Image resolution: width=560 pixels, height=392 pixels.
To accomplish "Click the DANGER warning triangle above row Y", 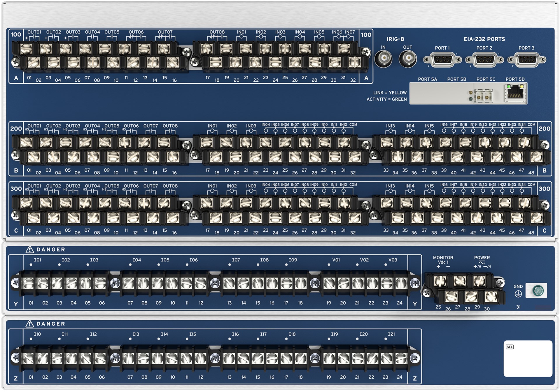I will click(29, 249).
